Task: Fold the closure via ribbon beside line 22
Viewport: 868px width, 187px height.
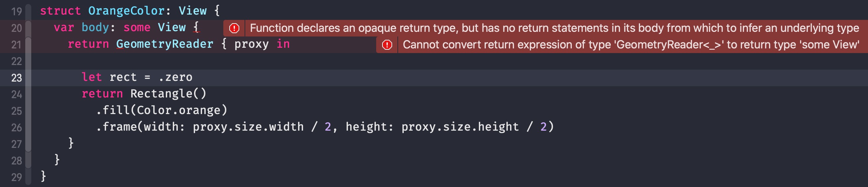Action: coord(28,61)
